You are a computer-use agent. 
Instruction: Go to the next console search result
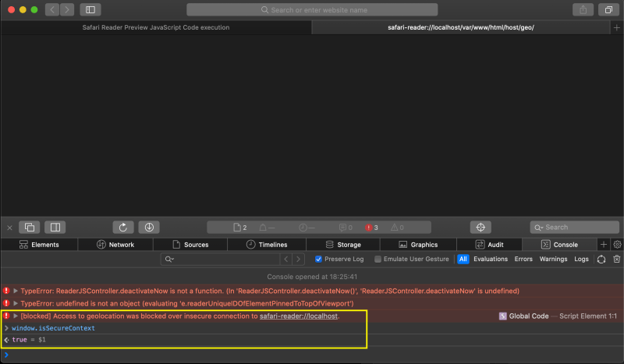click(298, 259)
